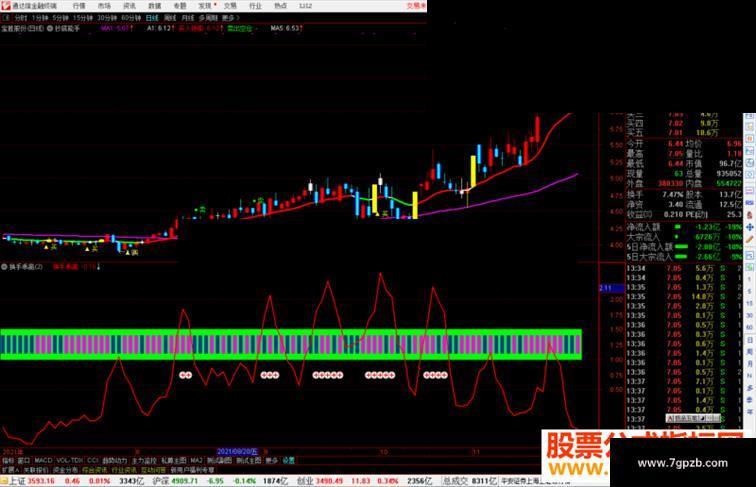Open the 市场 menu

click(x=104, y=6)
